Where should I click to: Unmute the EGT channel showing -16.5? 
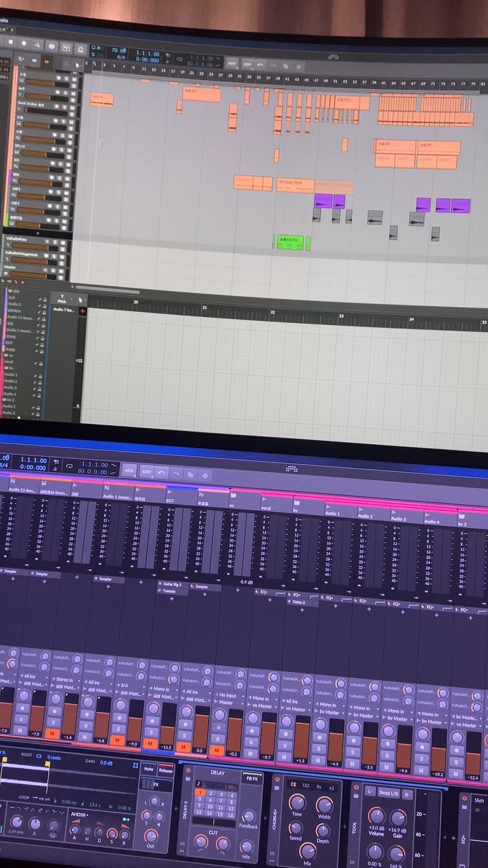(150, 743)
